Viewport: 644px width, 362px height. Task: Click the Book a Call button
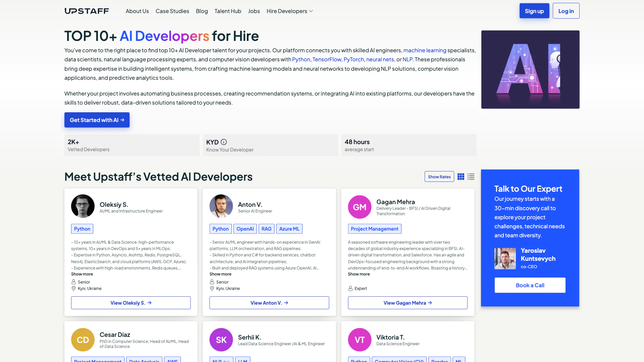point(530,285)
